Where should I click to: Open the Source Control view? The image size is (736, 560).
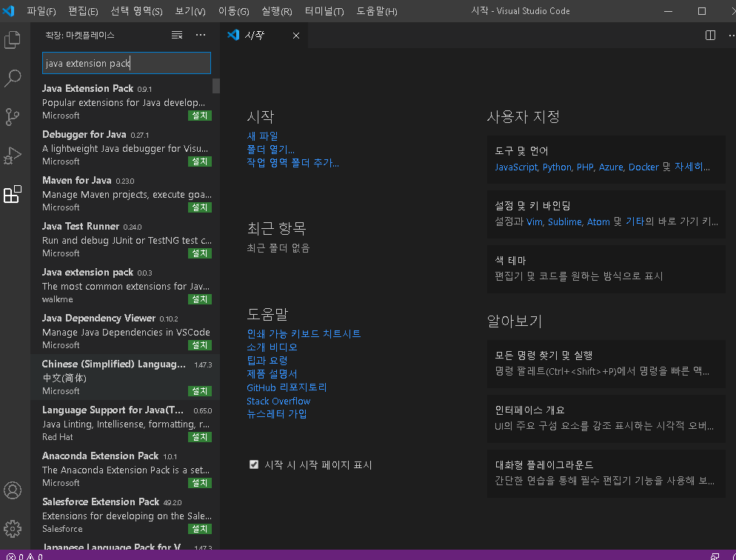[12, 116]
